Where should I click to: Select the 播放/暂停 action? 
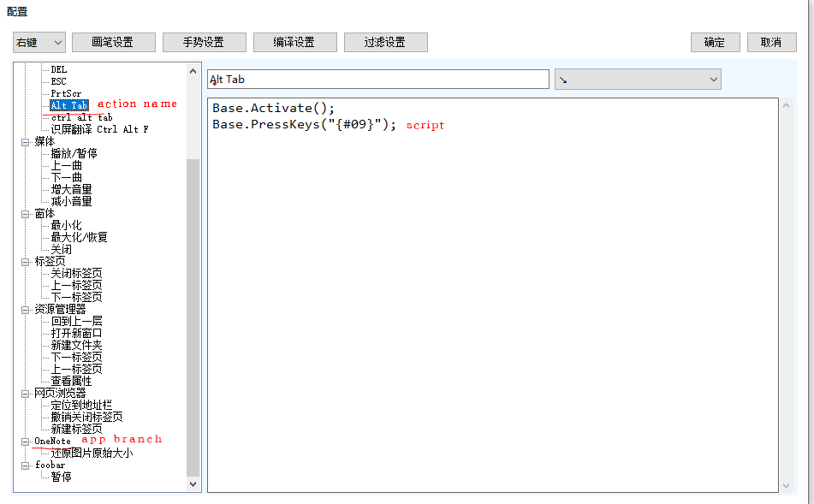74,154
